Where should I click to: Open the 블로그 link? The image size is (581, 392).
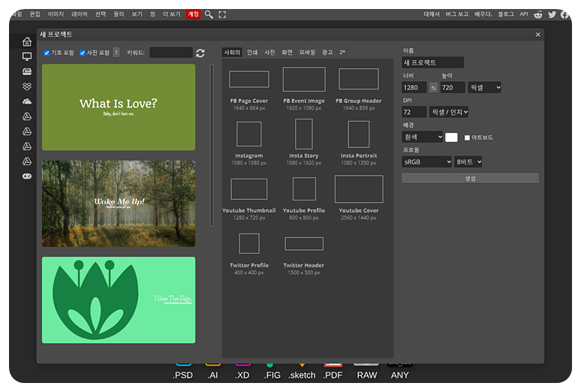pos(506,14)
